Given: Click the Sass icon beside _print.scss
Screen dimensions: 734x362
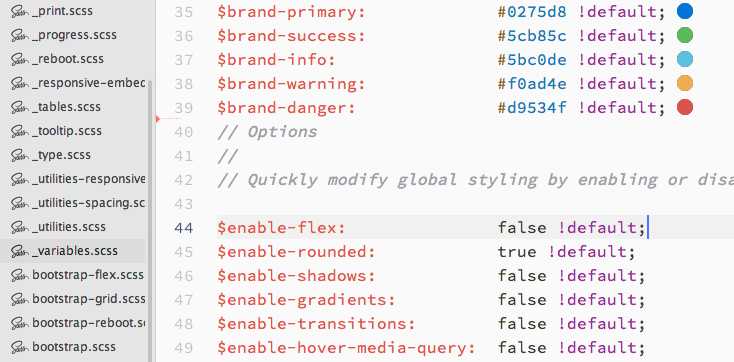Looking at the screenshot, I should point(20,11).
